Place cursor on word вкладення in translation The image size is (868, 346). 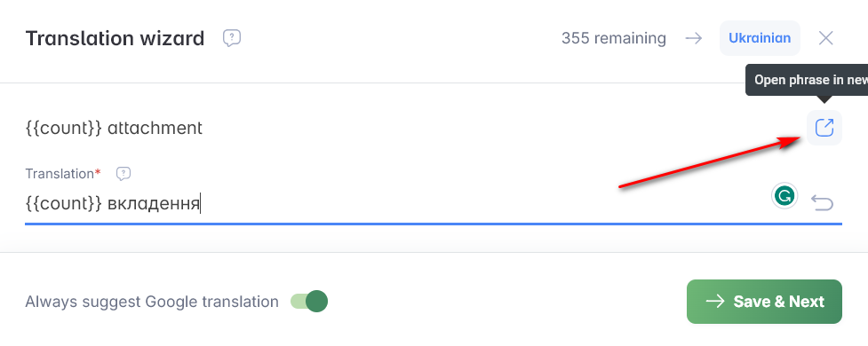pos(154,204)
